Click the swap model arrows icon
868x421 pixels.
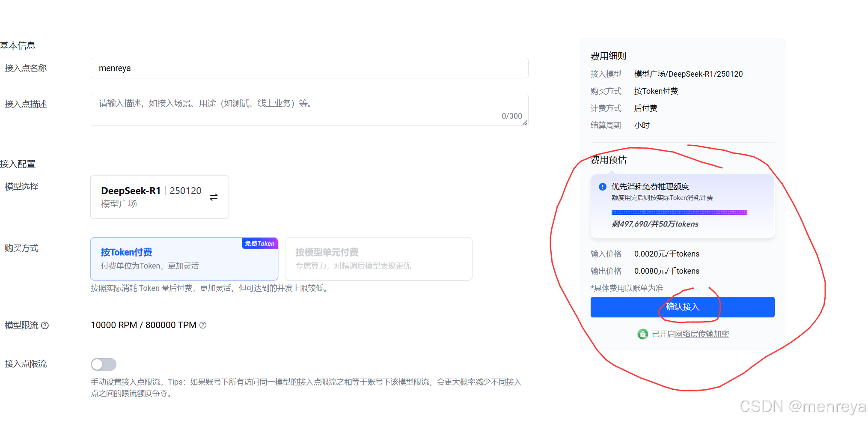tap(214, 197)
